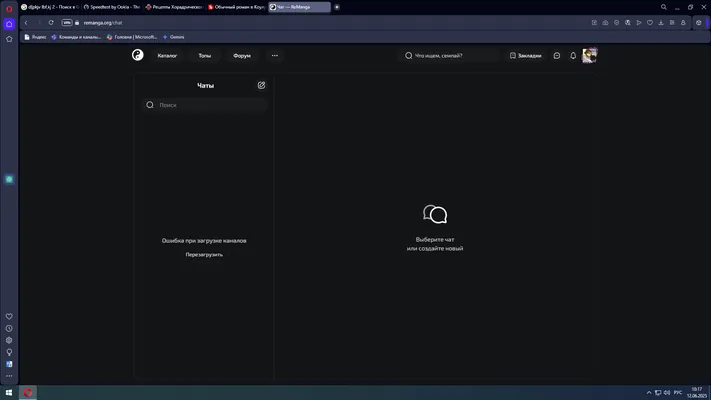
Task: Open Opera sidebar settings gear icon
Action: click(x=9, y=340)
